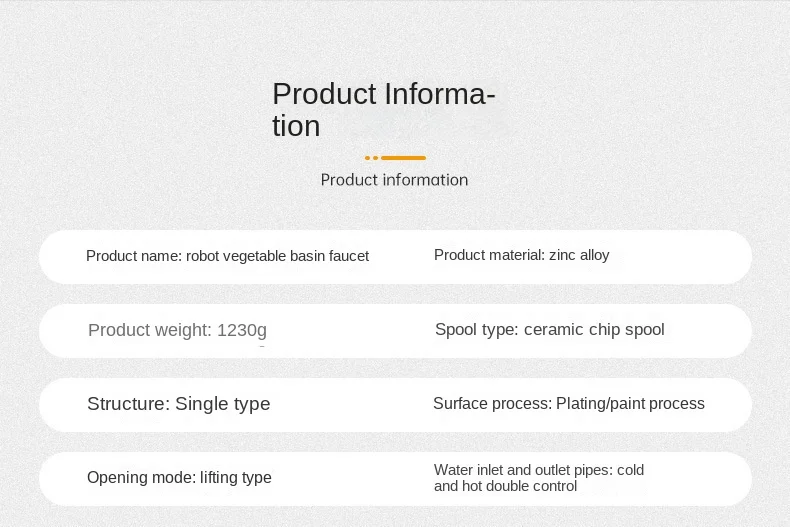The height and width of the screenshot is (527, 790).
Task: Click 'Spool type: ceramic chip spool'
Action: coord(550,330)
